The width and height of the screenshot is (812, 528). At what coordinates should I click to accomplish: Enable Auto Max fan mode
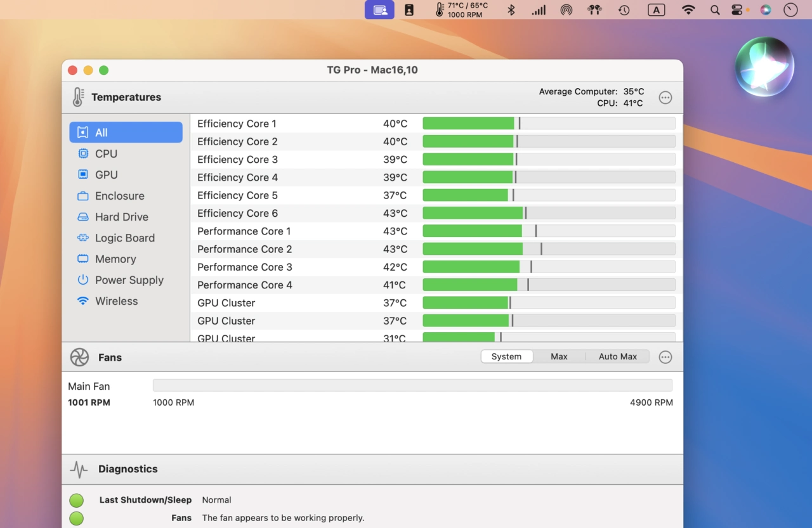[617, 356]
